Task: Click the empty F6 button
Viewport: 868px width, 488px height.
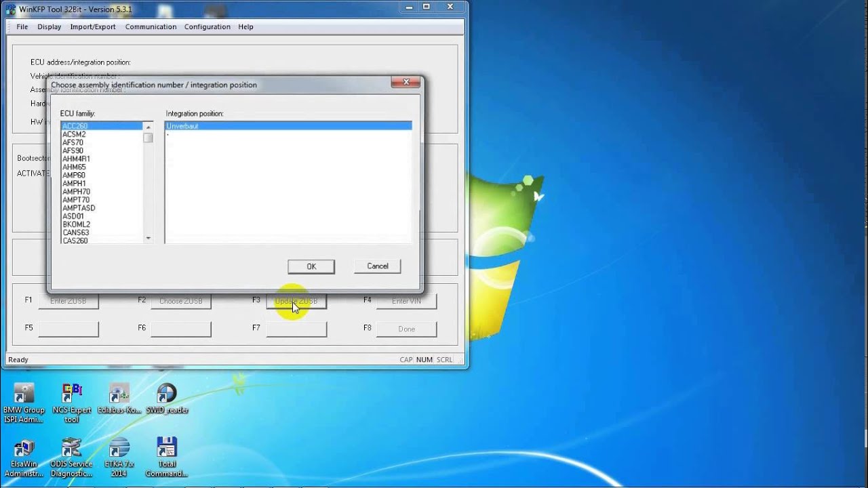Action: tap(180, 329)
